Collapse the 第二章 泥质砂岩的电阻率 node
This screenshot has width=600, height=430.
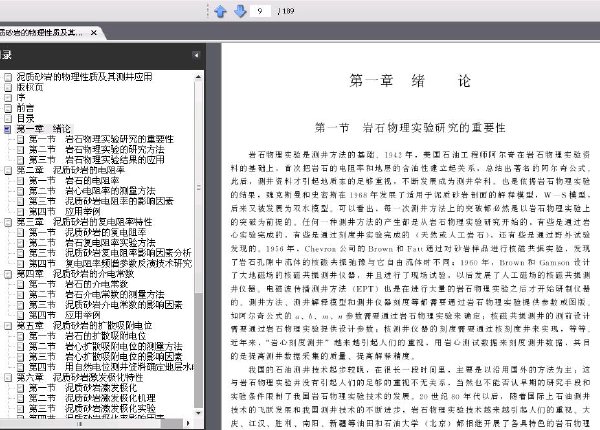(8, 170)
